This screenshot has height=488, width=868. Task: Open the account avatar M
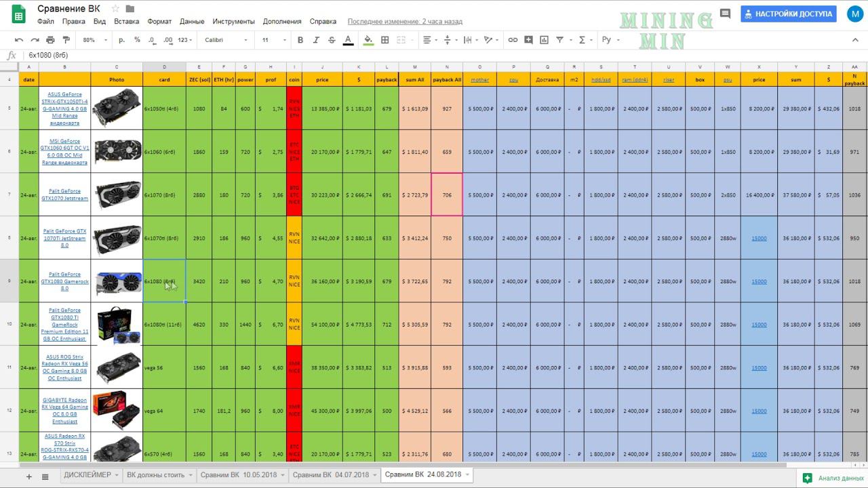point(854,14)
